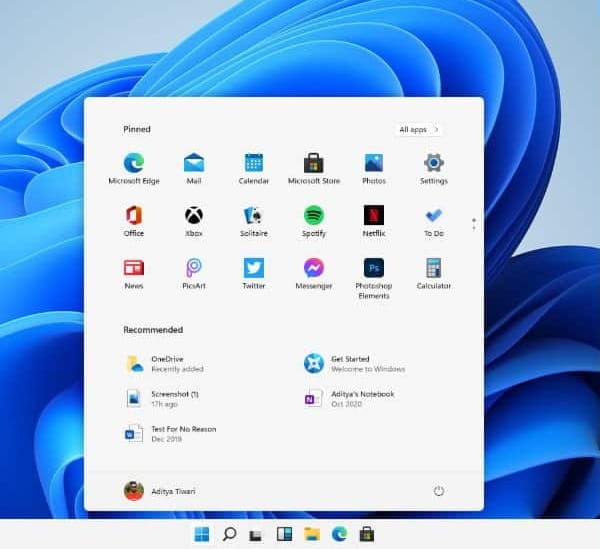Open Spotify from pinned apps
The image size is (600, 549).
[314, 221]
